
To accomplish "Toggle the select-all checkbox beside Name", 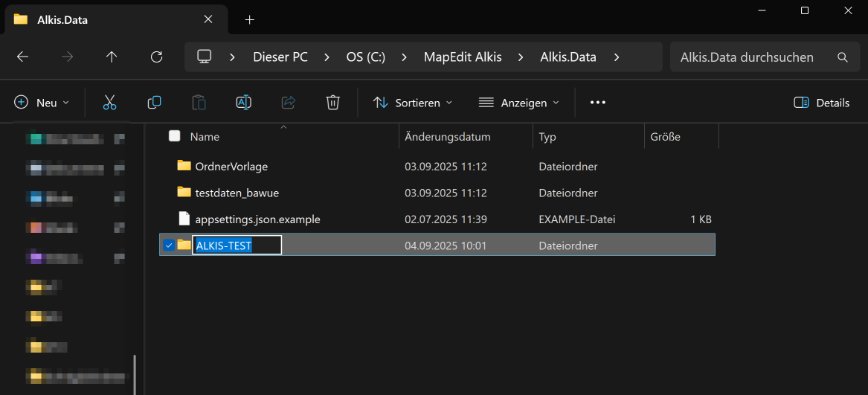I will tap(175, 136).
